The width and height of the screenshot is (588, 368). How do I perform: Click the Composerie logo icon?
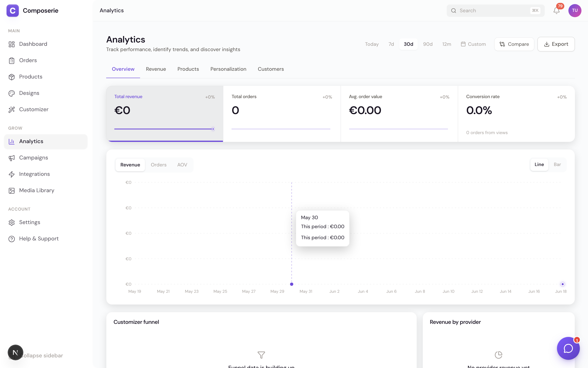(13, 10)
